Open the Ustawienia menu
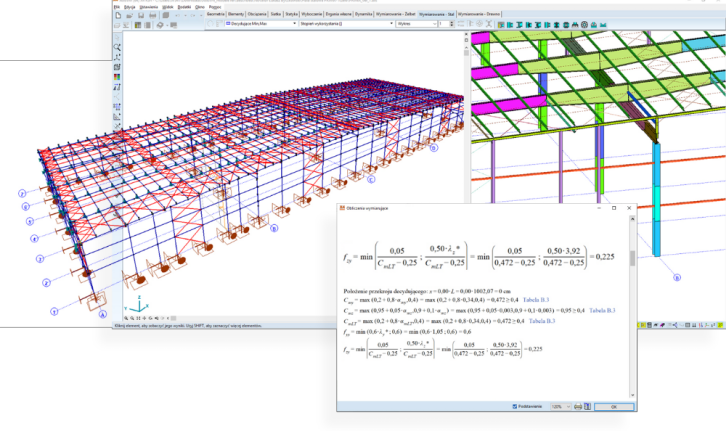The image size is (726, 431). click(x=150, y=5)
